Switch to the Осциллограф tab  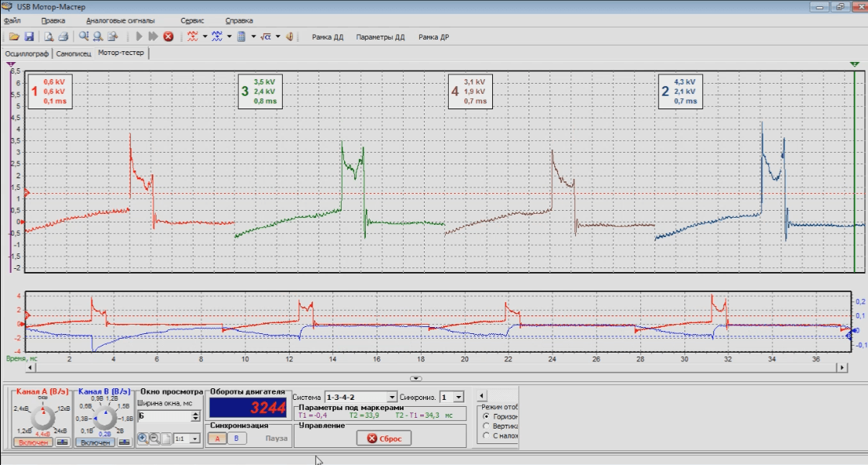click(27, 53)
